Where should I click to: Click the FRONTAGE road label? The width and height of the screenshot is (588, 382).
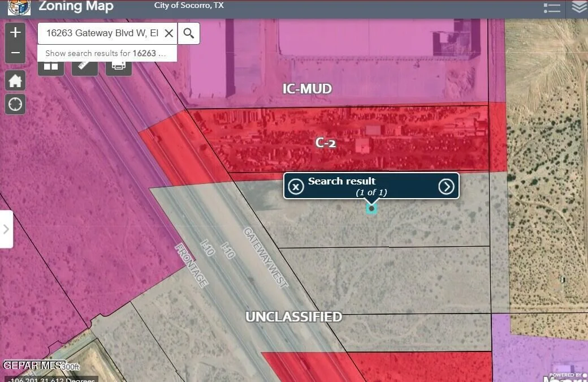pyautogui.click(x=191, y=265)
